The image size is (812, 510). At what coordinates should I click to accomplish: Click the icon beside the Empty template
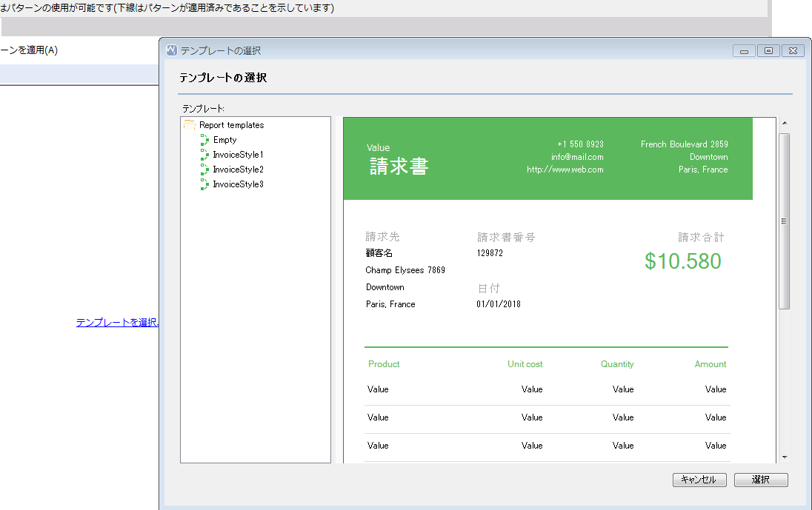[x=205, y=140]
